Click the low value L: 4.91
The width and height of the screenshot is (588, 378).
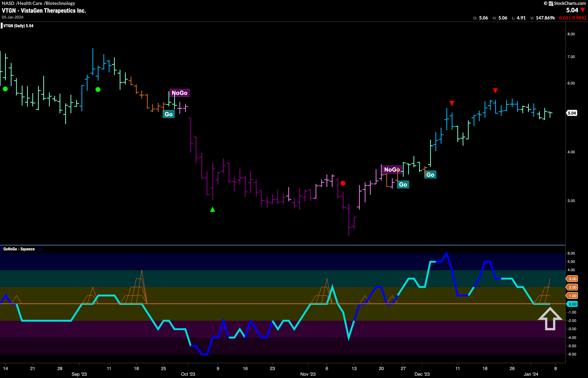tap(519, 18)
